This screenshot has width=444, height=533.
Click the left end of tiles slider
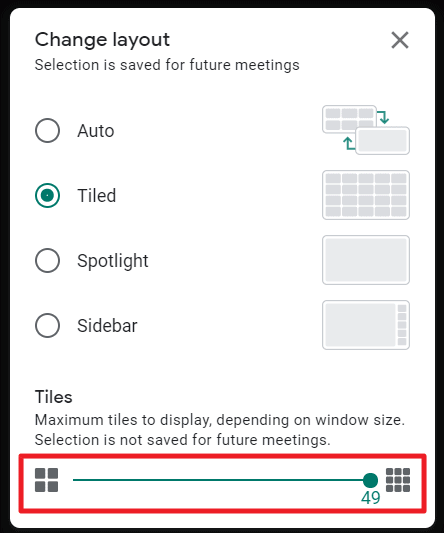pyautogui.click(x=74, y=480)
